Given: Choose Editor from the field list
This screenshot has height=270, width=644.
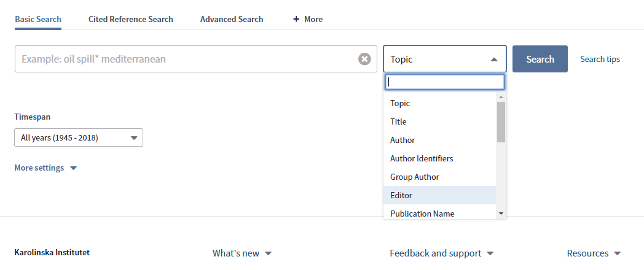Looking at the screenshot, I should pos(440,195).
